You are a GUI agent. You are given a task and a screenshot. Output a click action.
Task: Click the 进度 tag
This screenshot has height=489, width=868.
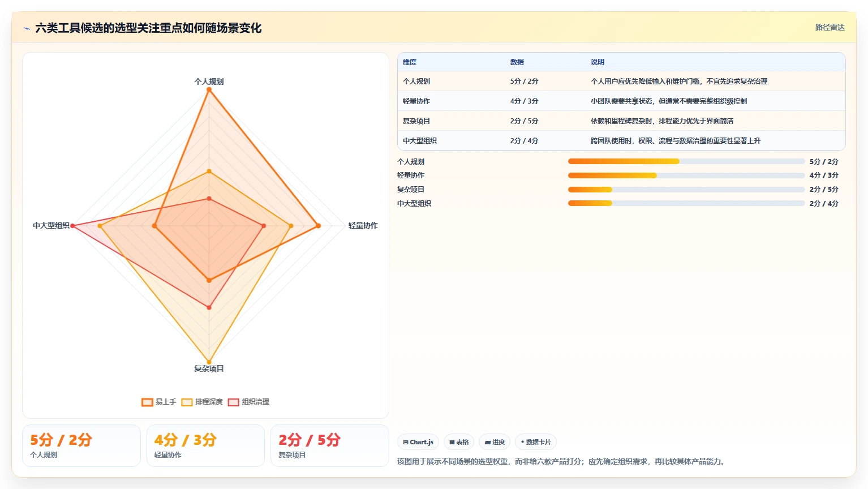[495, 442]
